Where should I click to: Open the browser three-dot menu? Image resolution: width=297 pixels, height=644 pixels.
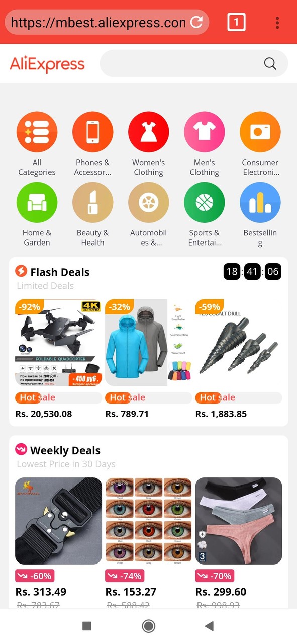[277, 22]
